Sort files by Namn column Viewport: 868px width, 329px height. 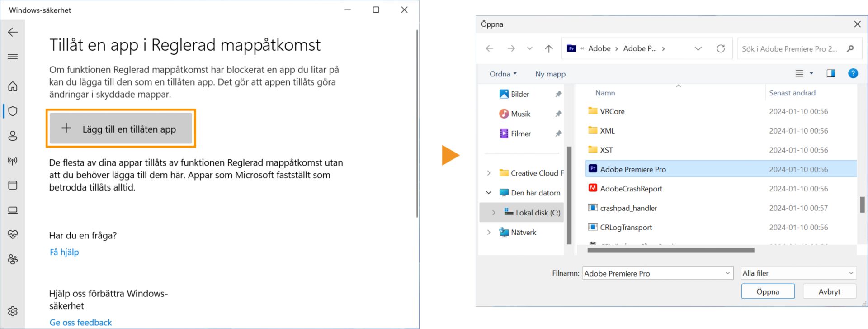coord(605,93)
